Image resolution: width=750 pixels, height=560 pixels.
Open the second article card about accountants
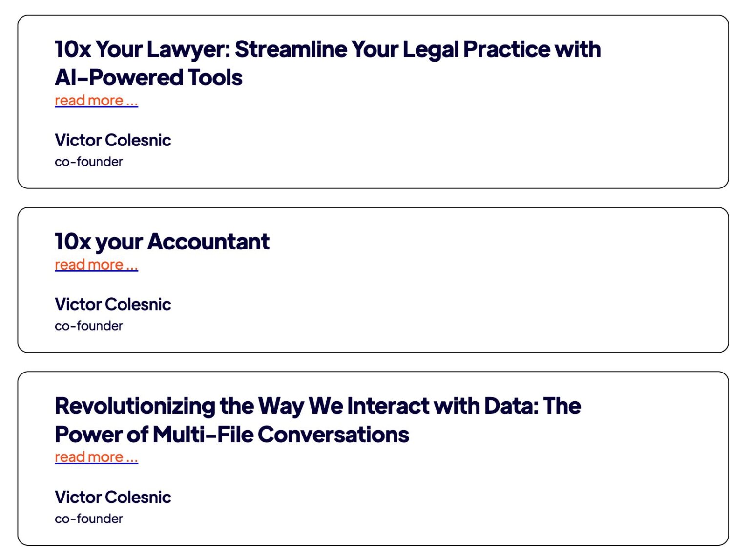click(x=373, y=280)
